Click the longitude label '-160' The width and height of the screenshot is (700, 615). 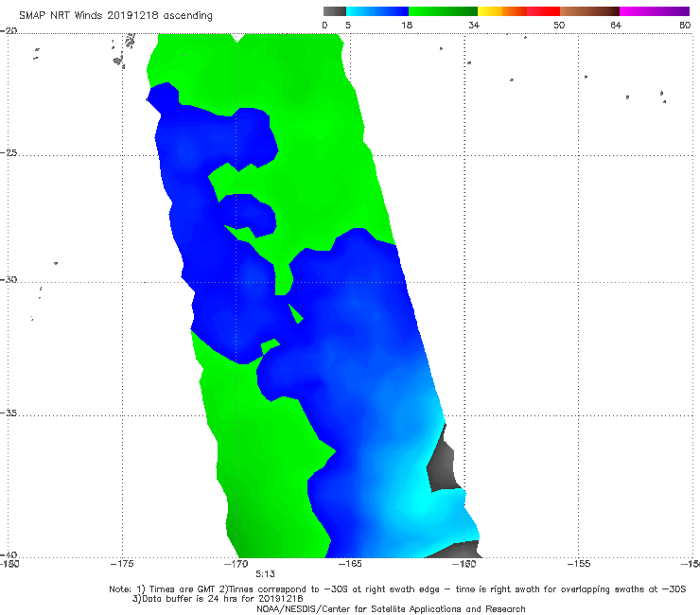pyautogui.click(x=464, y=564)
